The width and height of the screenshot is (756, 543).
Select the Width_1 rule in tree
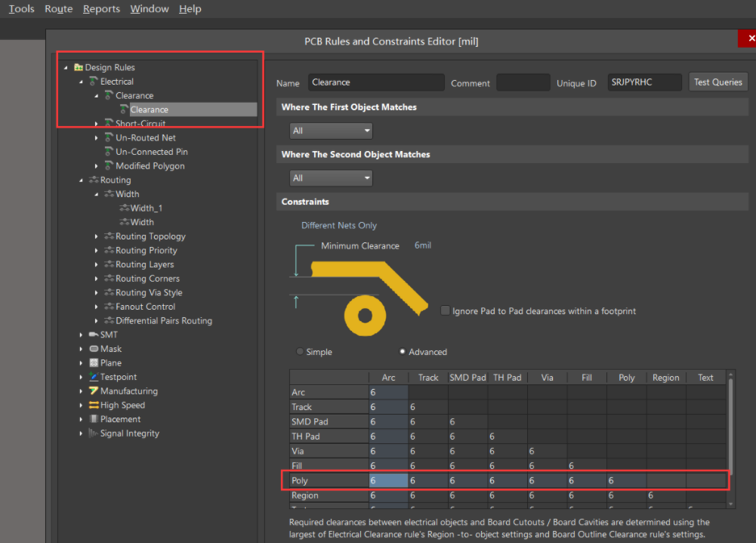coord(146,208)
